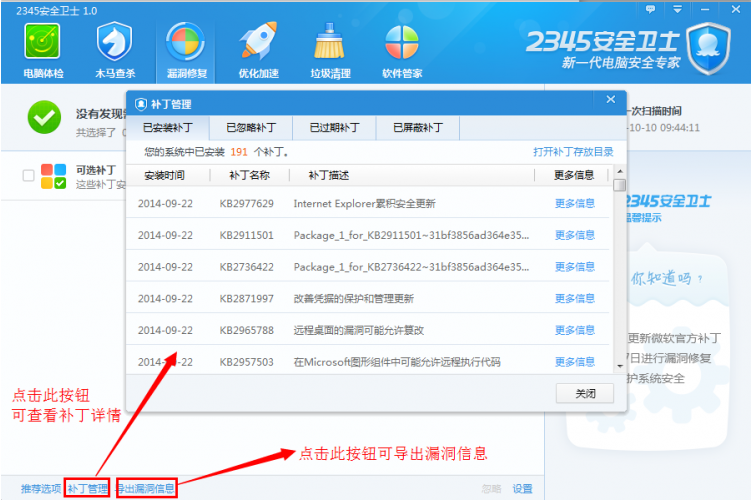This screenshot has width=752, height=502.
Task: Switch to the 已忽略补丁 tab
Action: 250,128
